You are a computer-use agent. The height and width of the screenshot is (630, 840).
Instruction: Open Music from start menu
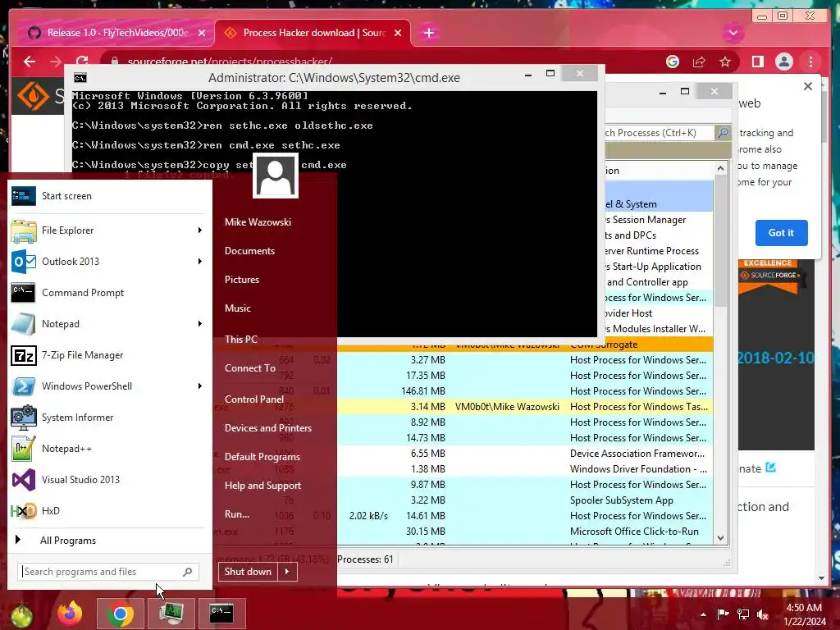pos(238,308)
